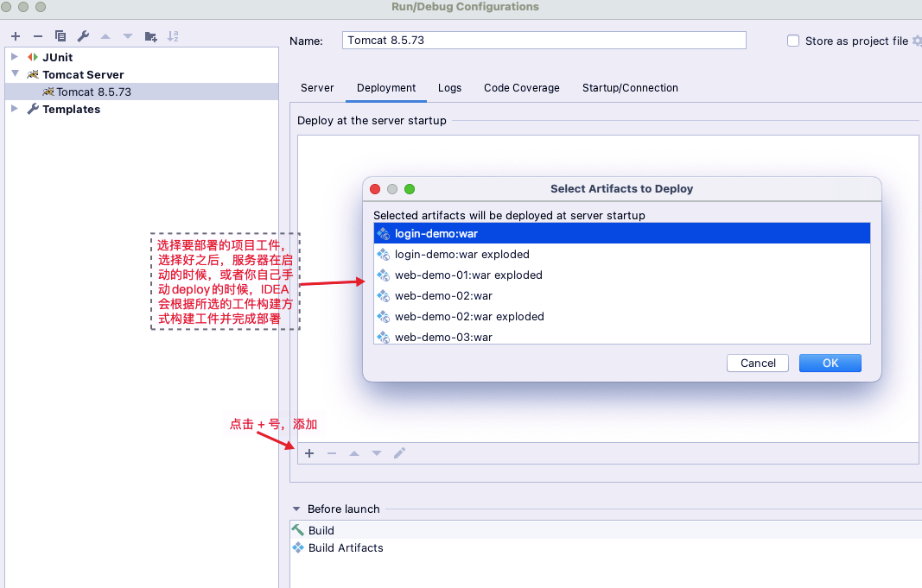Sort configurations alphabetically
922x588 pixels.
coord(173,36)
